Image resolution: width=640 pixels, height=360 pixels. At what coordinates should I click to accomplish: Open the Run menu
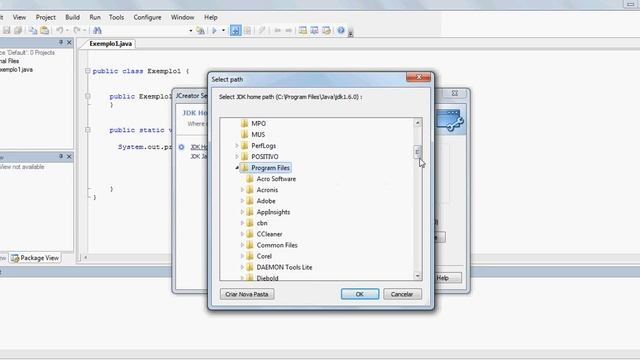click(x=95, y=17)
